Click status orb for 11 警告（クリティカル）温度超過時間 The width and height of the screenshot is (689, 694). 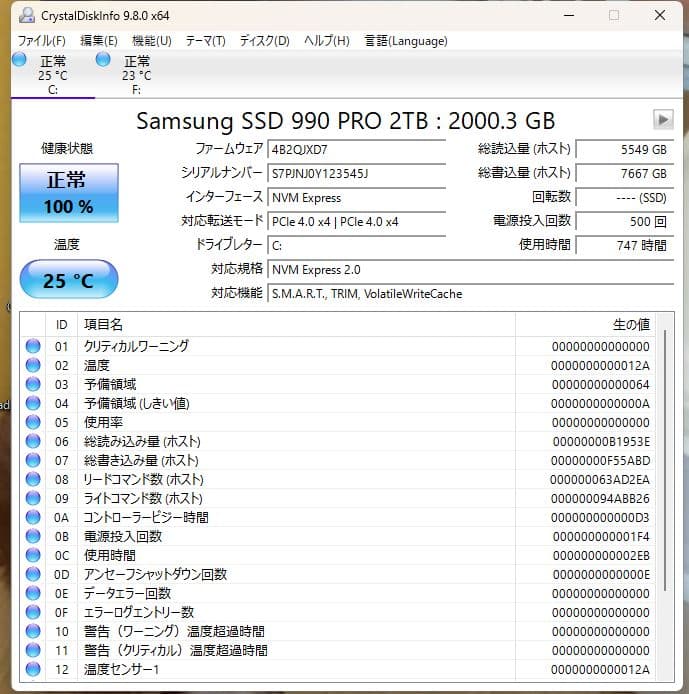point(33,651)
